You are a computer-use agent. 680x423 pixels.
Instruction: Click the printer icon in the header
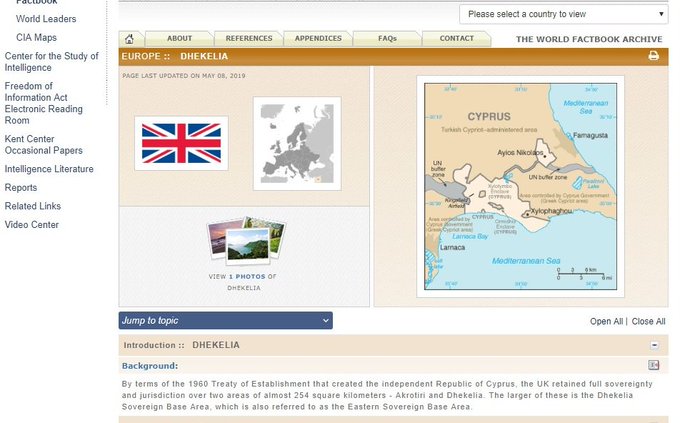[x=654, y=56]
